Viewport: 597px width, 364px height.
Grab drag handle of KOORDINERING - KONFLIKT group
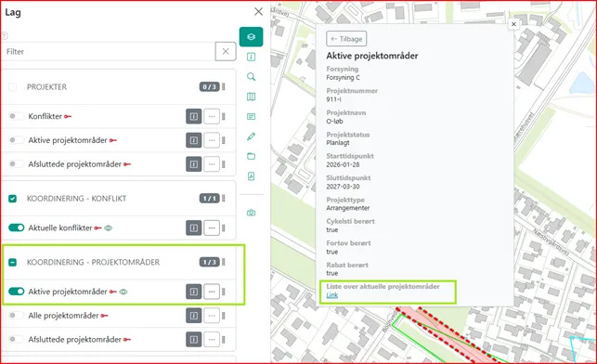click(x=224, y=198)
